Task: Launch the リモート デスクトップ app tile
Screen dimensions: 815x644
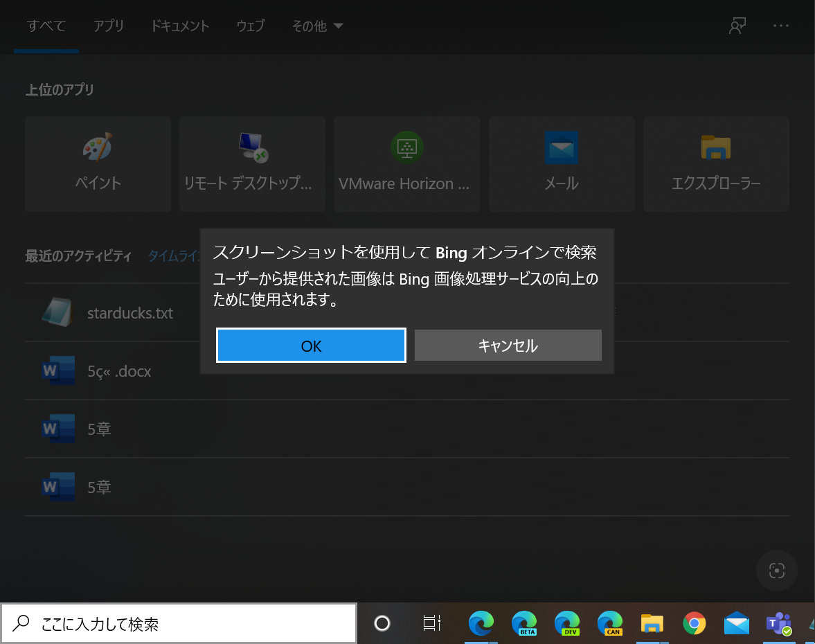Action: 252,163
